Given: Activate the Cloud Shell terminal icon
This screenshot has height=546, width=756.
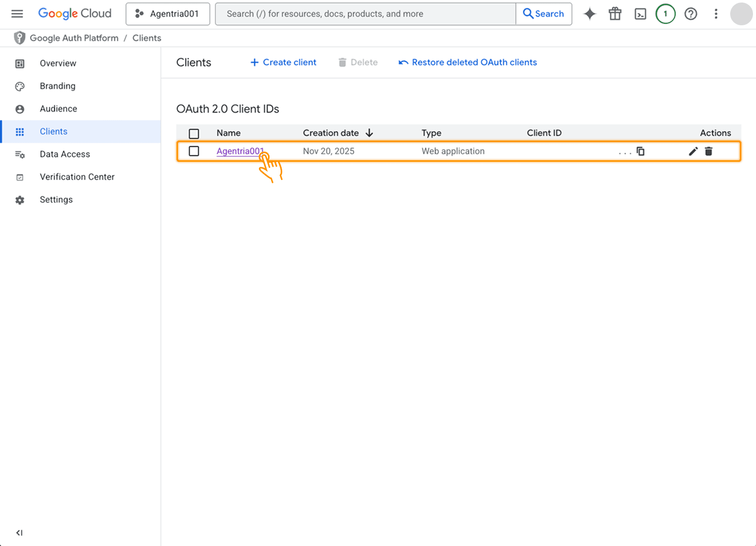Looking at the screenshot, I should [640, 14].
